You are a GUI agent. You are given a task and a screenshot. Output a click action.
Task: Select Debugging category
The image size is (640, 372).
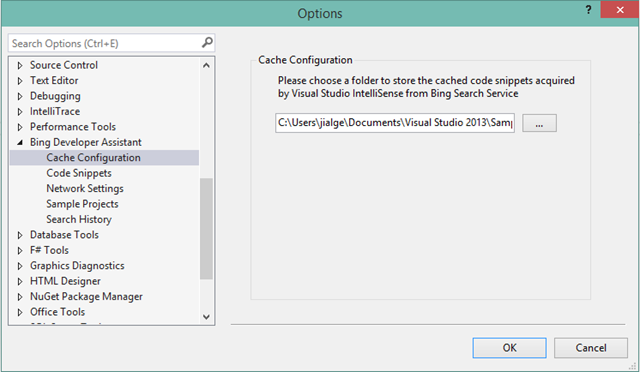(55, 96)
